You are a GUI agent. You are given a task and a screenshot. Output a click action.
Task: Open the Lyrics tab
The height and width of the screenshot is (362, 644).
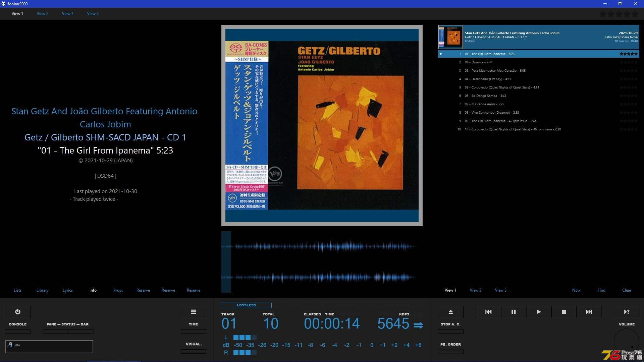pos(68,290)
